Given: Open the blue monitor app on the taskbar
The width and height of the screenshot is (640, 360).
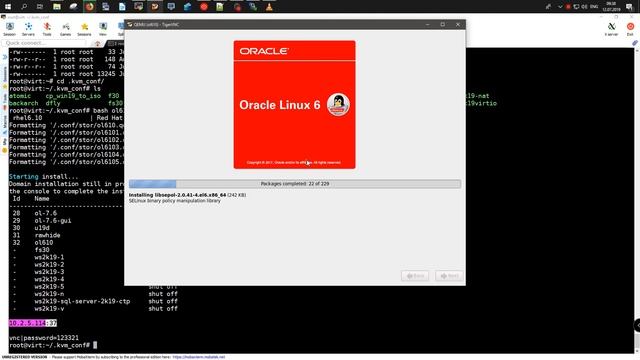Looking at the screenshot, I should [171, 7].
